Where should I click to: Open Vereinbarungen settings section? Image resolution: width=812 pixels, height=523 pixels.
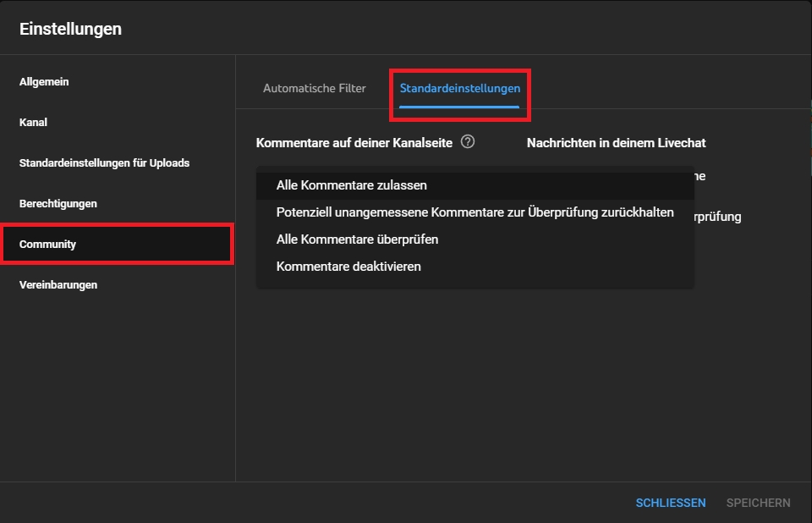tap(58, 285)
